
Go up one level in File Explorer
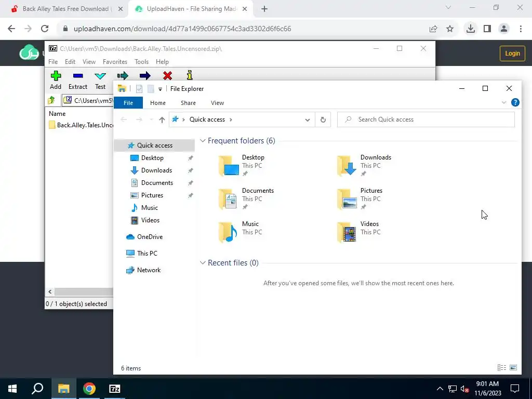(162, 119)
